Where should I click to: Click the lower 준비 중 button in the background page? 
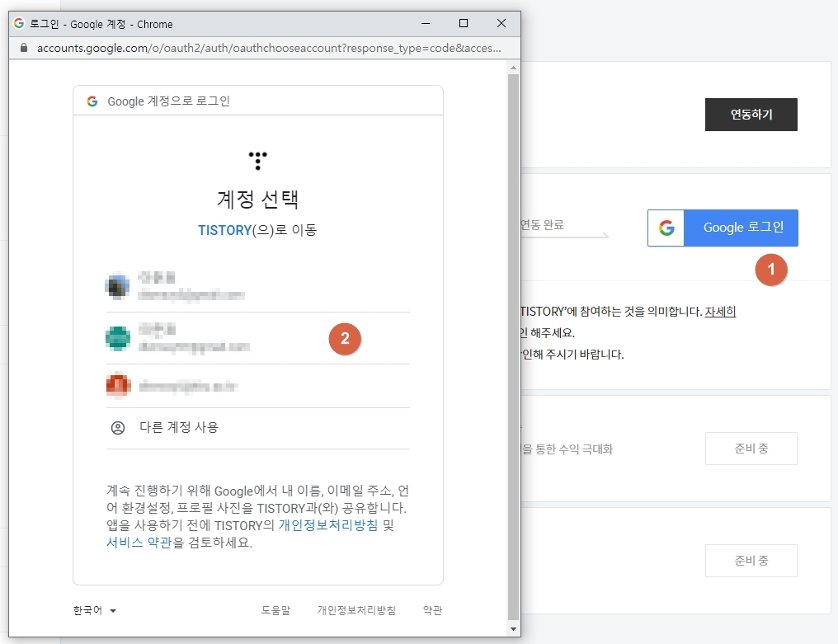pyautogui.click(x=751, y=561)
